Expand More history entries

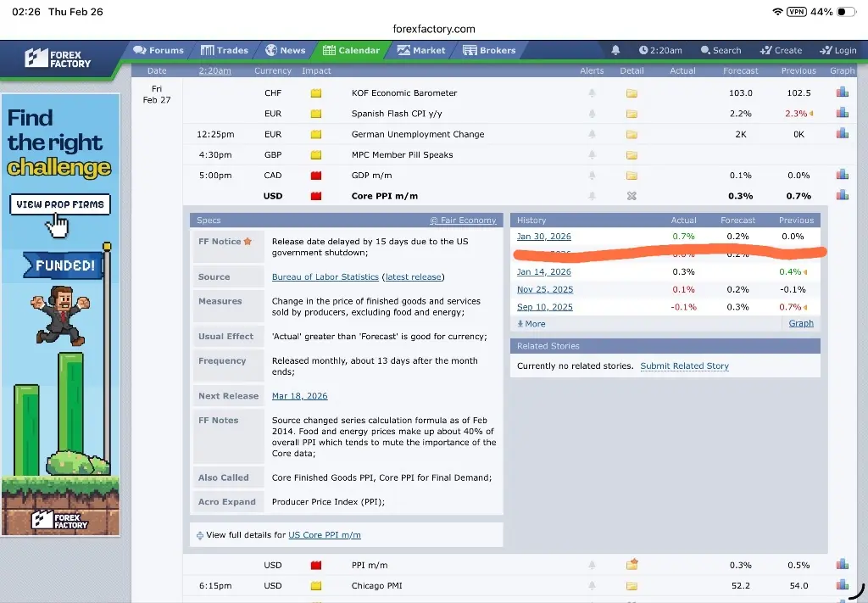click(531, 324)
